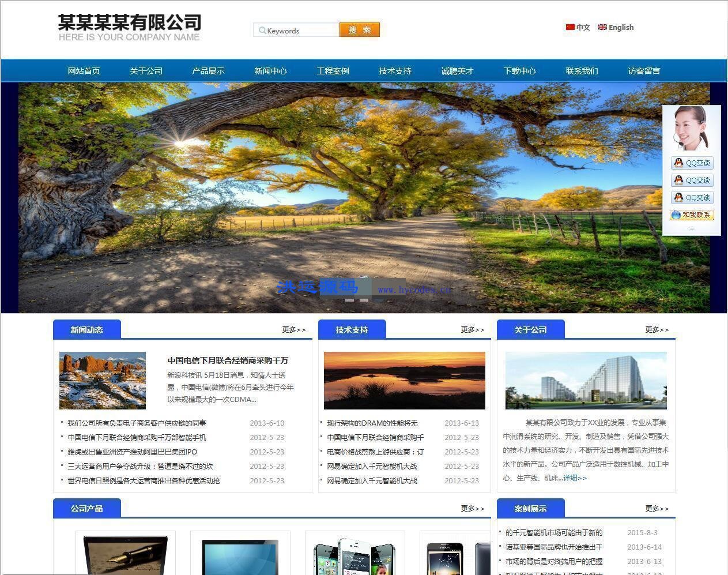Click the UK flag icon for English

pos(602,27)
